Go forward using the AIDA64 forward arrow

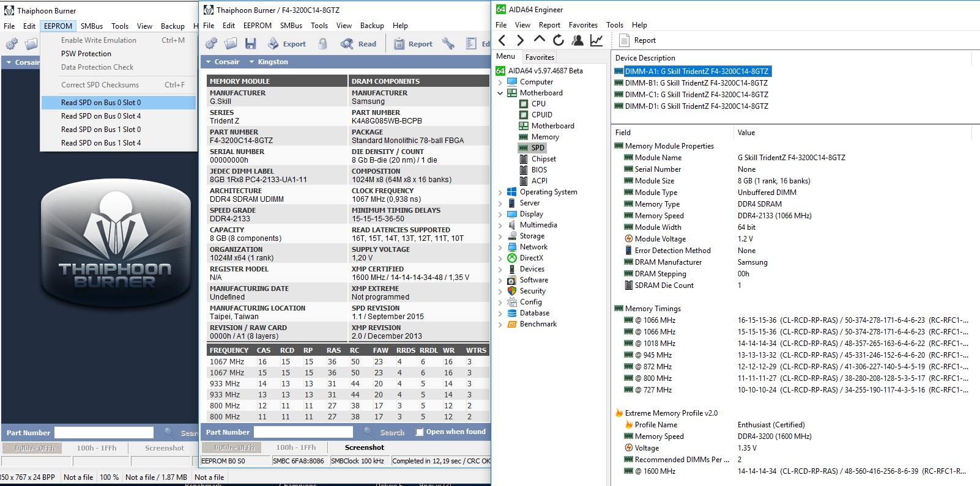521,40
